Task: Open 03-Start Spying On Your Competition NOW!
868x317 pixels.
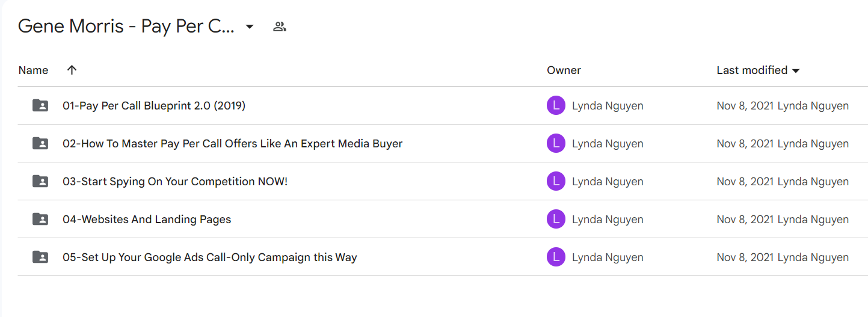Action: (x=175, y=182)
